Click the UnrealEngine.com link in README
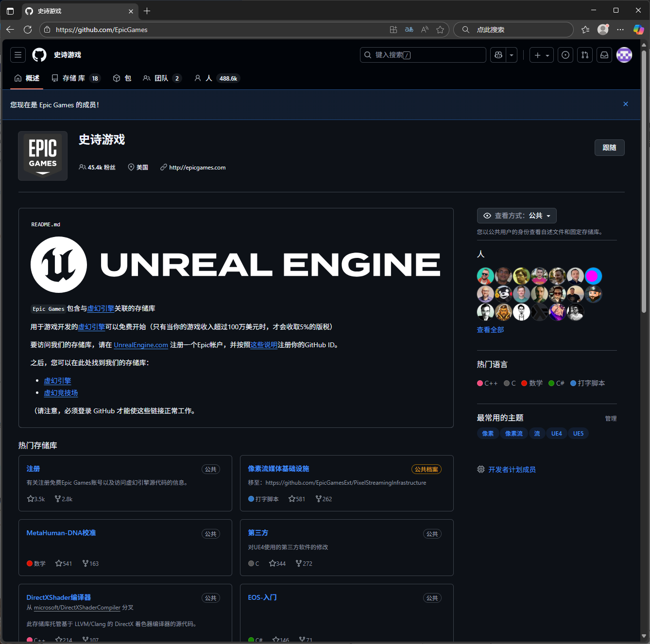The height and width of the screenshot is (644, 650). click(x=141, y=345)
